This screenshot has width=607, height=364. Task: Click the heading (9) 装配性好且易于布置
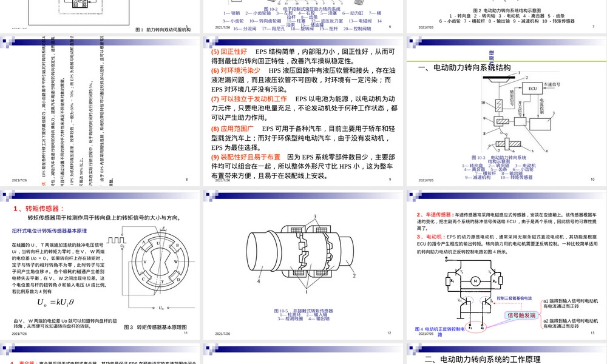click(x=246, y=157)
